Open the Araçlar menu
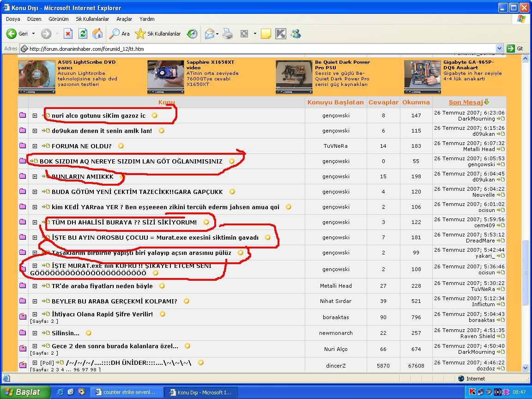The image size is (532, 399). [124, 19]
